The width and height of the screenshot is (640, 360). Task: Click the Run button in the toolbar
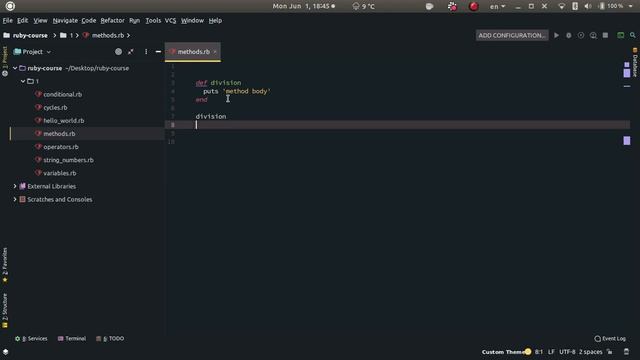(x=556, y=36)
